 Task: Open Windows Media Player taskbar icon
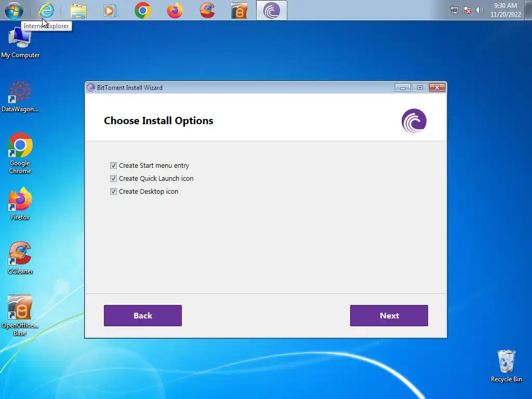click(110, 10)
